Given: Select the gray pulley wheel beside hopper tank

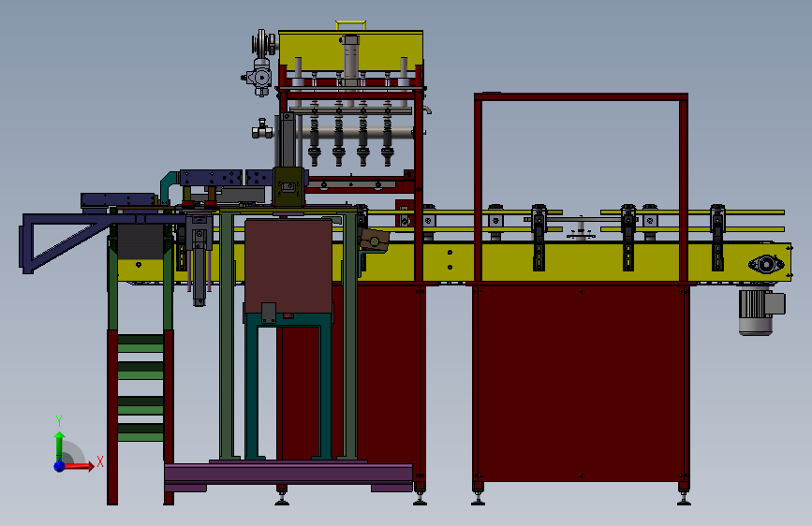Looking at the screenshot, I should click(x=263, y=45).
